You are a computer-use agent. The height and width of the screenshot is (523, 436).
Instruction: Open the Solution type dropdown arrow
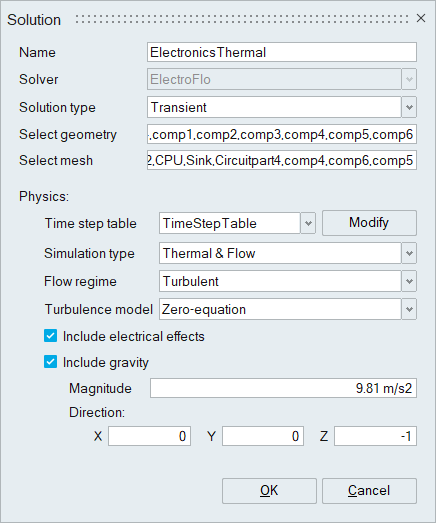point(409,107)
